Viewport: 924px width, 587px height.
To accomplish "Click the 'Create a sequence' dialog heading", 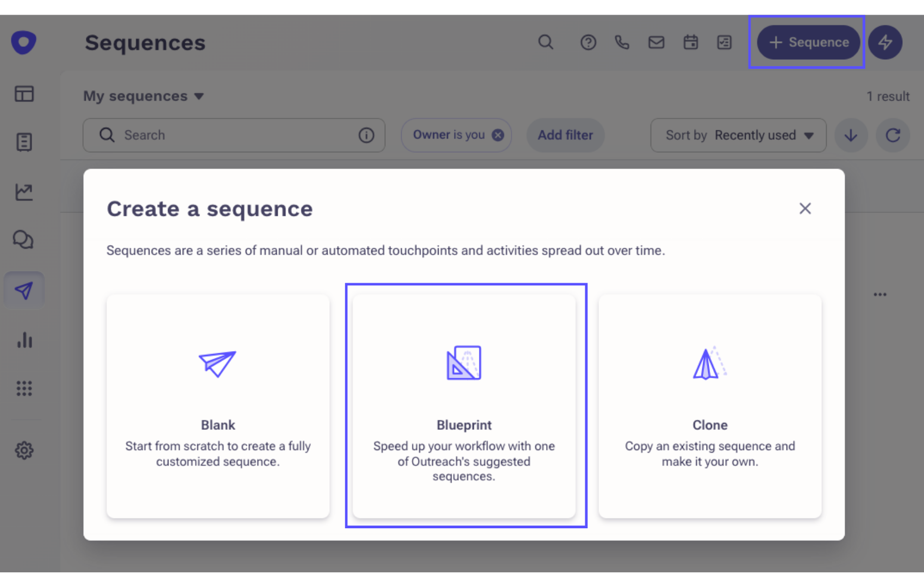I will 210,209.
